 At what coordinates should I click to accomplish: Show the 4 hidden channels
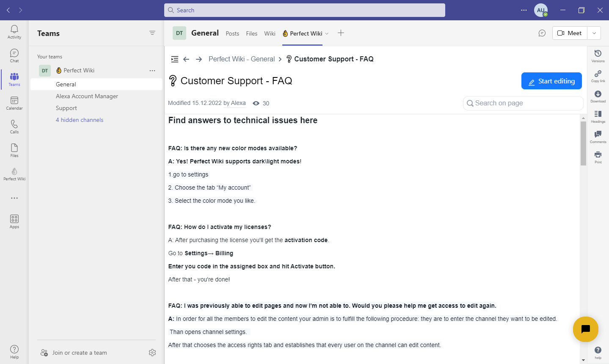point(80,120)
